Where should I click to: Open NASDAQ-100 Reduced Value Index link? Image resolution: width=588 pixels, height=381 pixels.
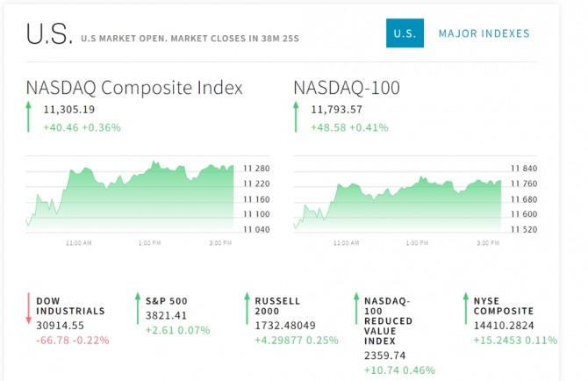(x=387, y=320)
